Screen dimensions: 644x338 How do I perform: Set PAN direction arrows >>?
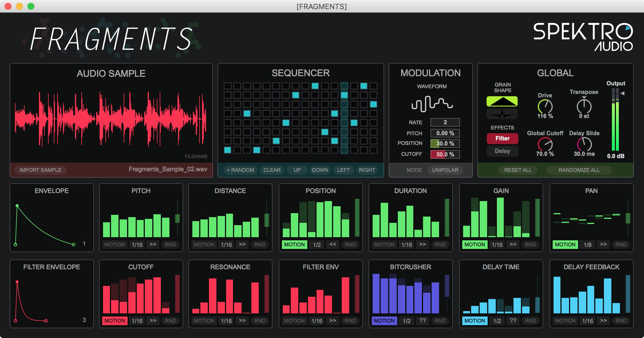[603, 244]
